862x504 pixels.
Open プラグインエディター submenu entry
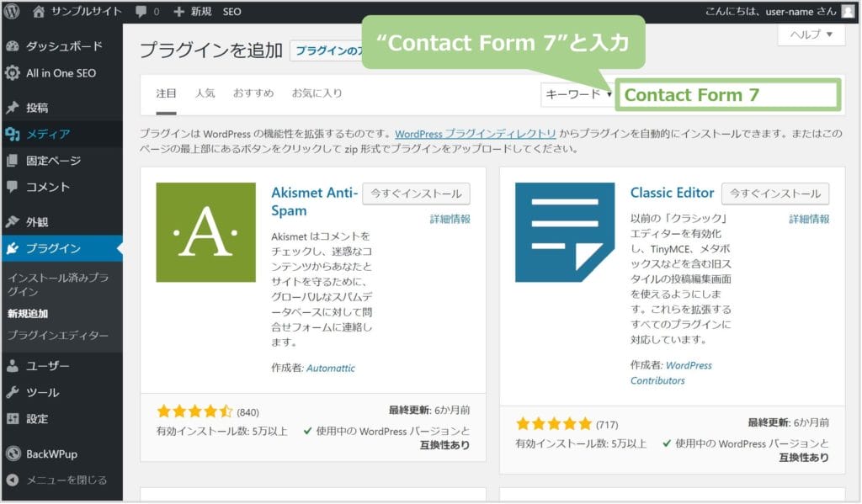(x=58, y=335)
